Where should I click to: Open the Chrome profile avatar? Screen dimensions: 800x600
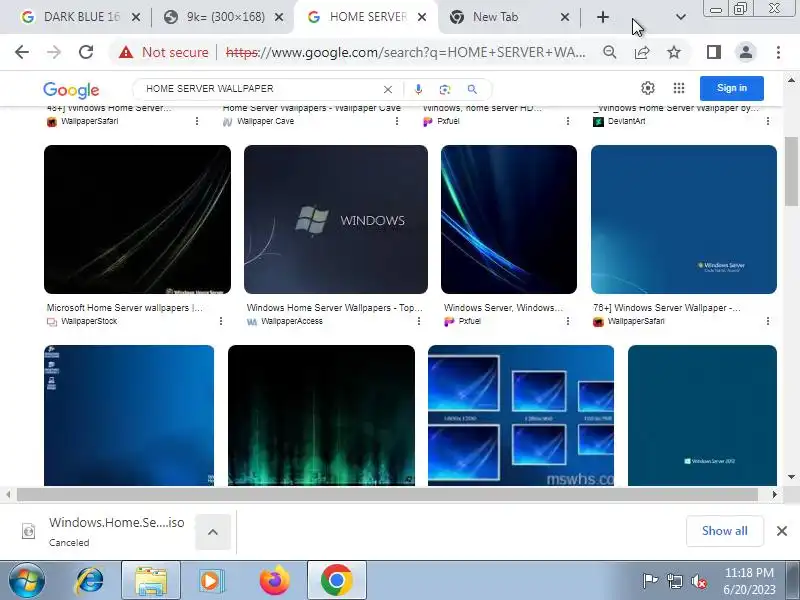(x=745, y=52)
